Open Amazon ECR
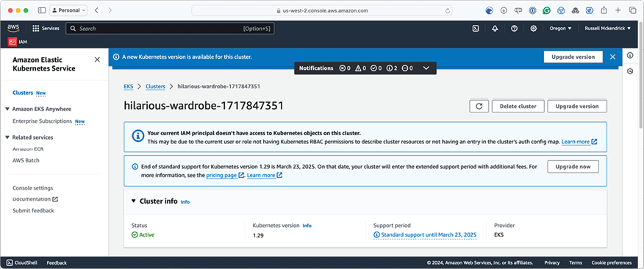This screenshot has height=269, width=644. [x=28, y=148]
